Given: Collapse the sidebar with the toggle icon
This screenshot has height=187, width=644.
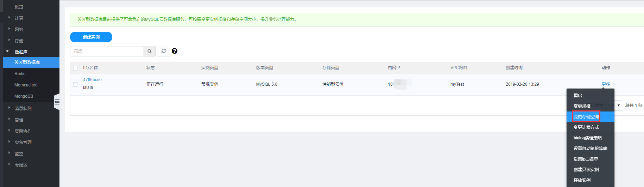Looking at the screenshot, I should pyautogui.click(x=57, y=102).
